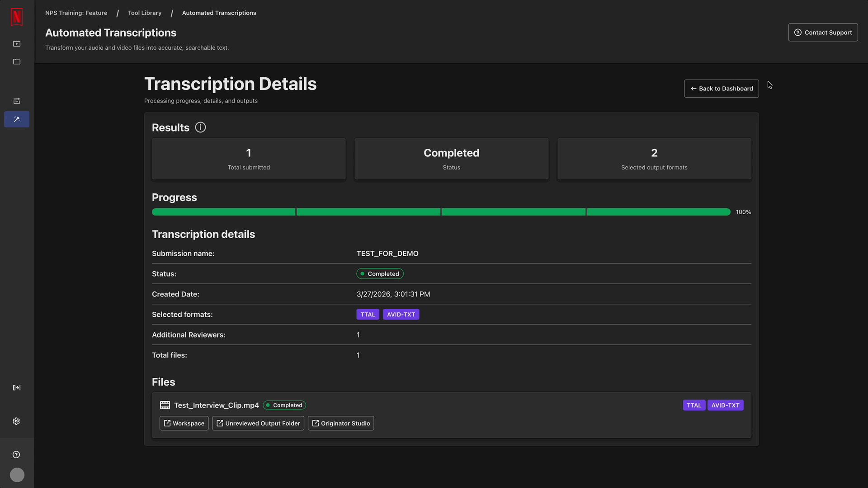Click the green progress bar
This screenshot has height=488, width=868.
point(441,212)
